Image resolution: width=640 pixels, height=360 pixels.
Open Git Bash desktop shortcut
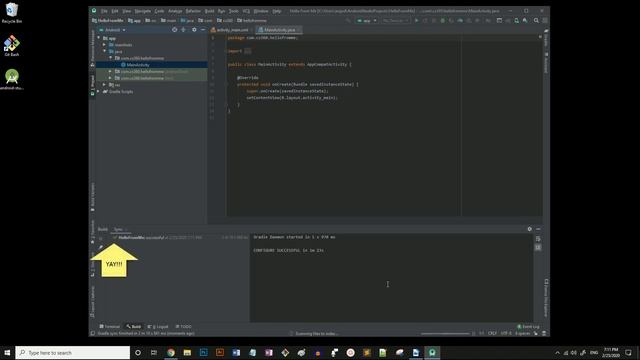point(12,46)
